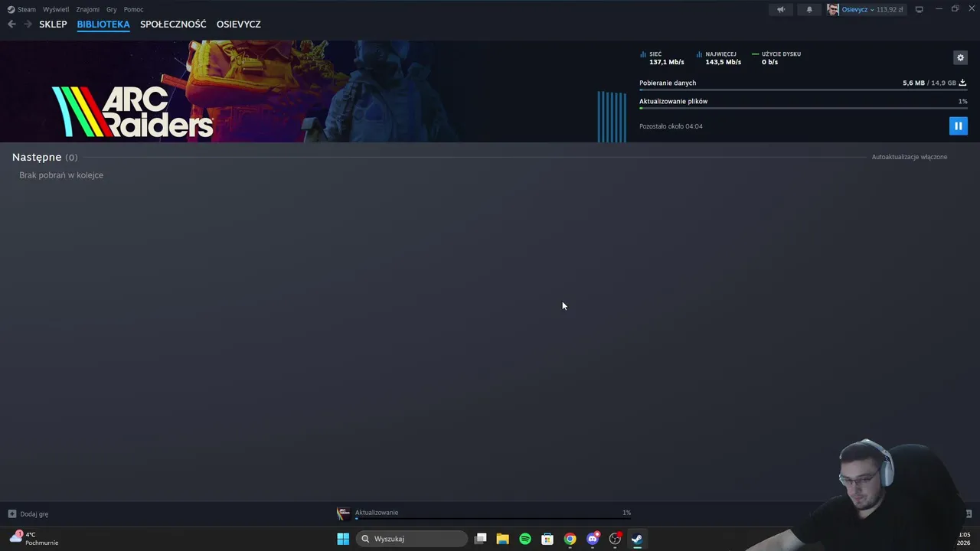Click the Osievycz profile avatar
Image resolution: width=980 pixels, height=551 pixels.
(x=833, y=10)
